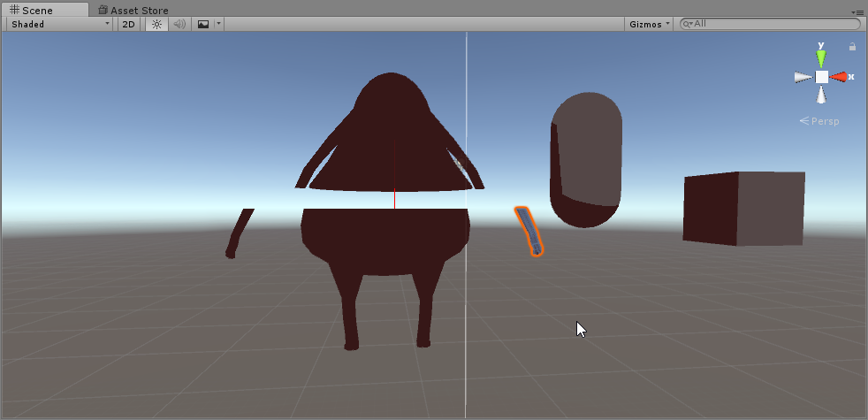The width and height of the screenshot is (868, 420).
Task: Toggle image effects picture icon
Action: tap(203, 24)
